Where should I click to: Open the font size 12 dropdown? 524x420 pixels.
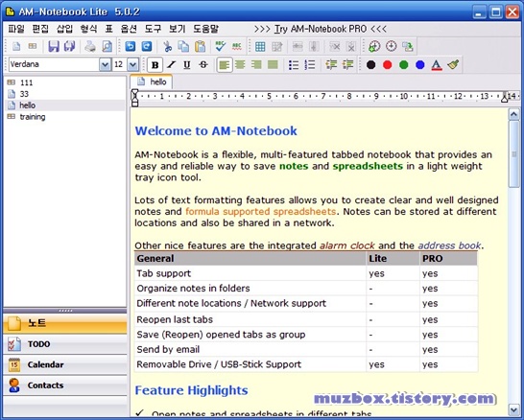coord(133,64)
